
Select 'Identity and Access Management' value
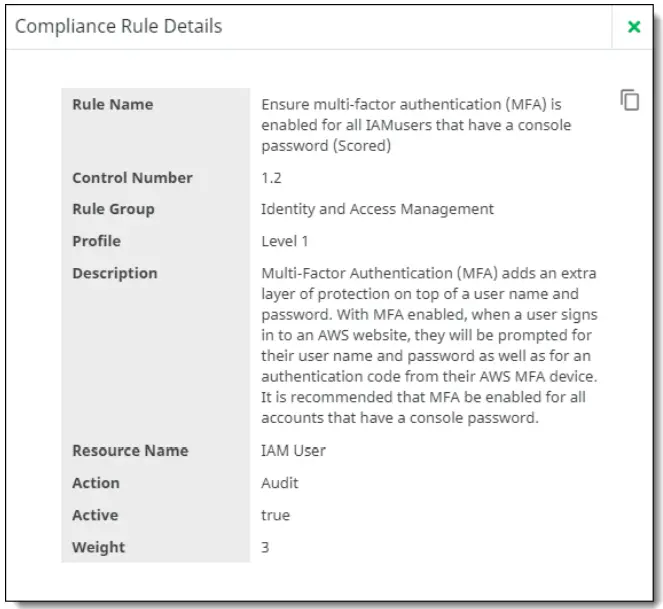tap(377, 209)
